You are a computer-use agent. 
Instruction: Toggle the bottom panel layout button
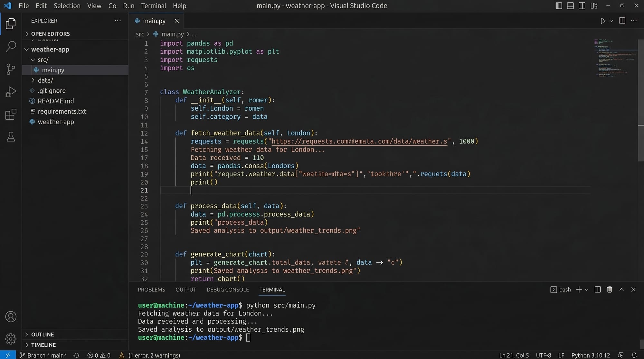tap(570, 6)
